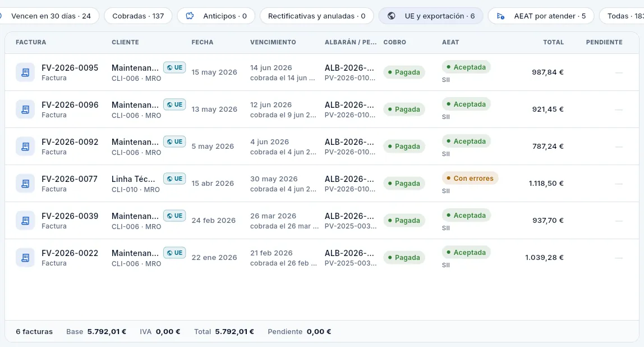Click invoice document icon for FV-2026-0096
The image size is (644, 347).
(x=25, y=109)
